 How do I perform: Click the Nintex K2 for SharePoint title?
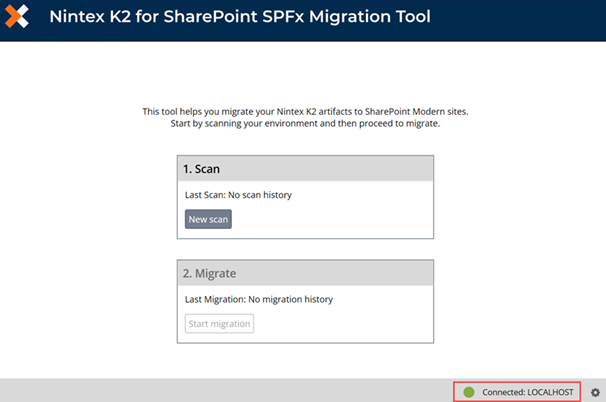click(240, 17)
